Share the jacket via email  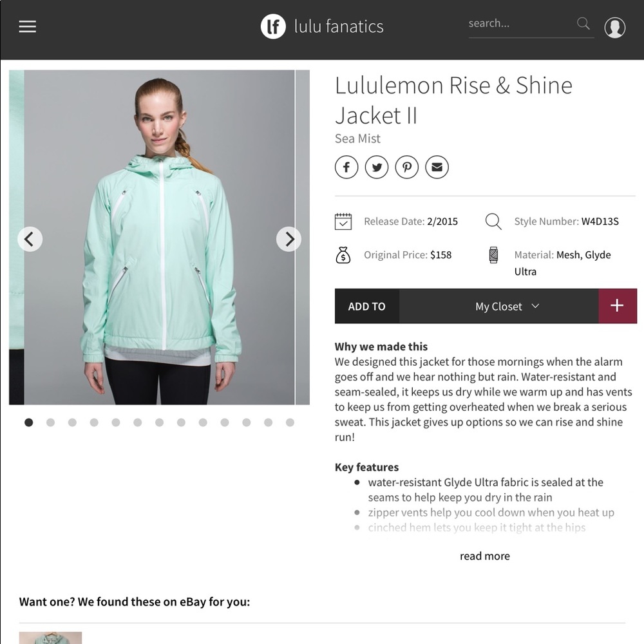(437, 167)
